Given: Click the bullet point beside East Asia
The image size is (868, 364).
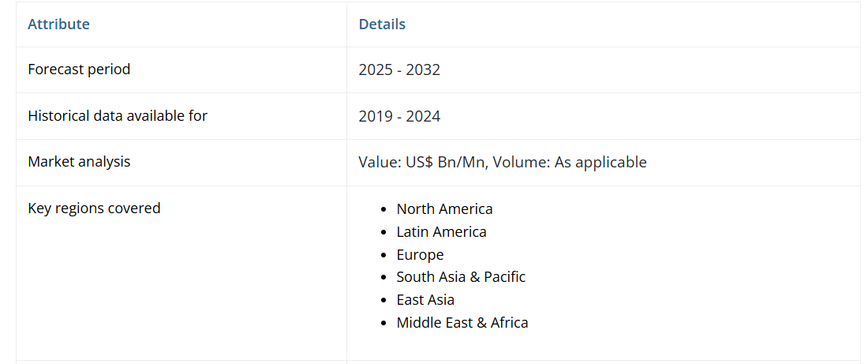Looking at the screenshot, I should [x=383, y=301].
